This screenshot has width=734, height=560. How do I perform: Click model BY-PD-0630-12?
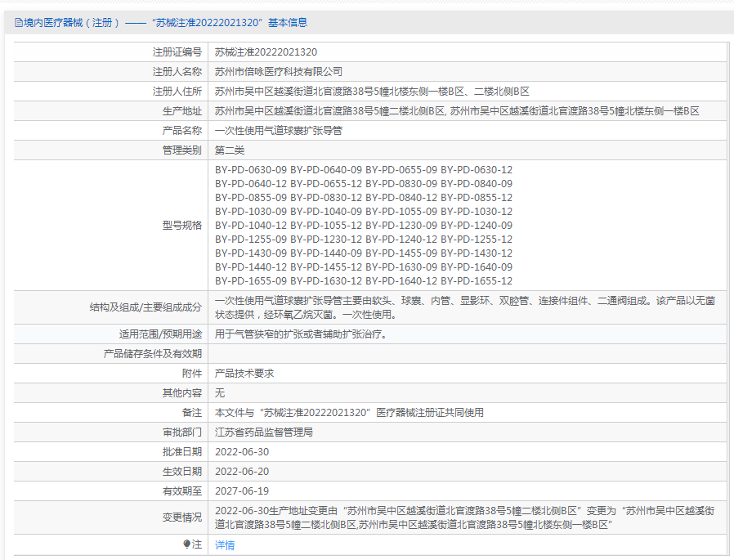[x=477, y=169]
